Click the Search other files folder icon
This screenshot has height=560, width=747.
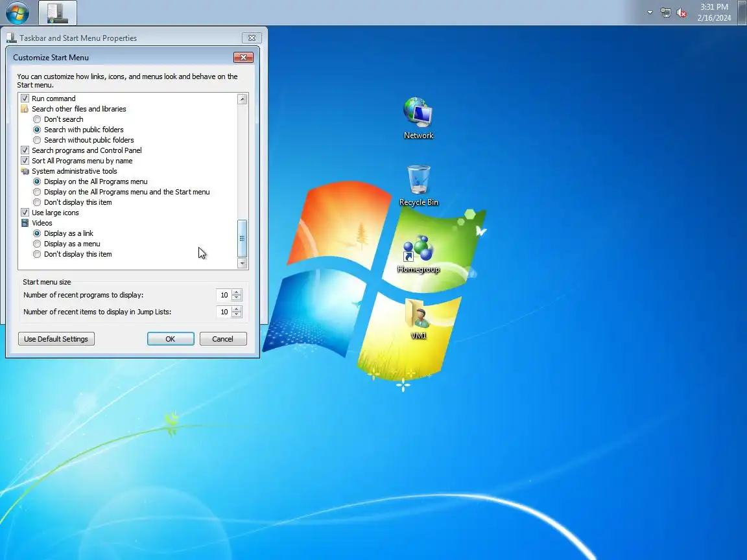pos(25,109)
